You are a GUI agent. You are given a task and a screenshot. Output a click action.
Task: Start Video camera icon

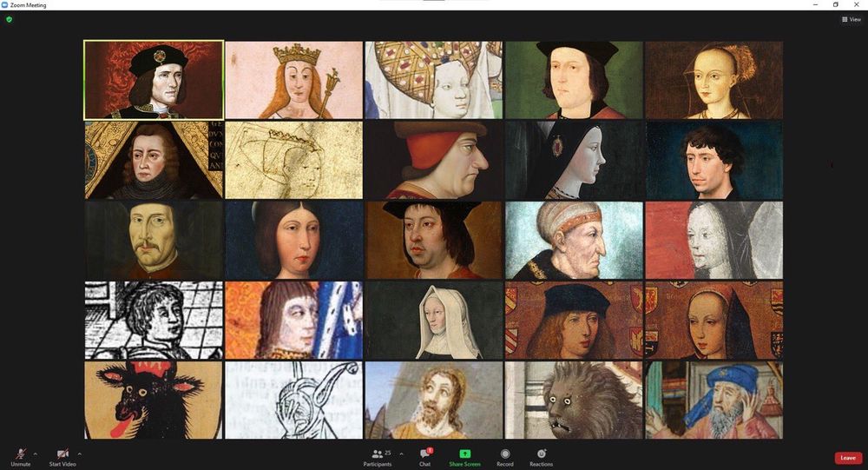pyautogui.click(x=62, y=453)
